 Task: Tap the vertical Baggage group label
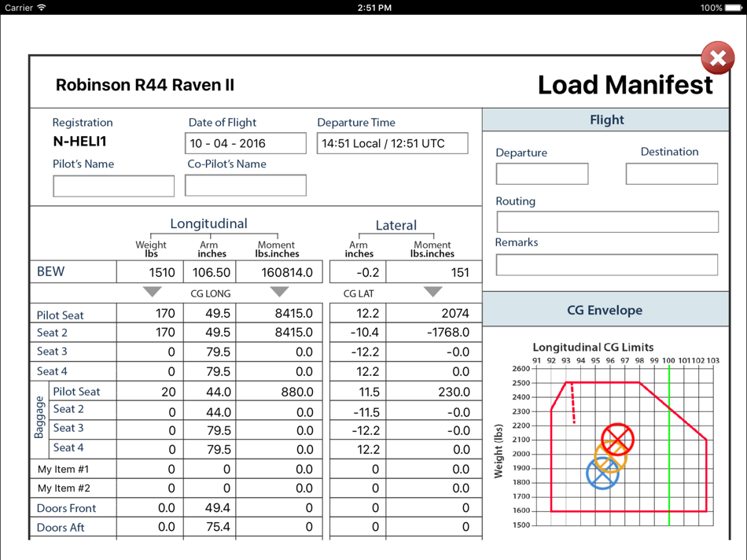click(39, 418)
